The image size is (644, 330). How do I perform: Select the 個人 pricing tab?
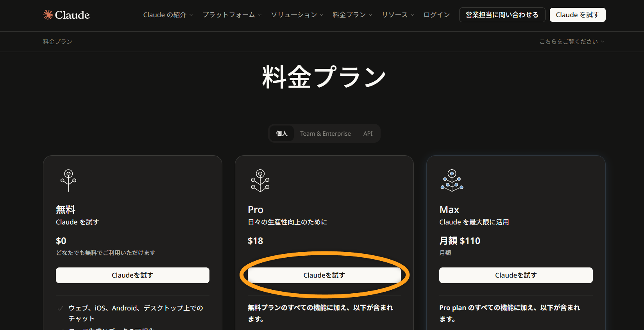[x=281, y=133]
